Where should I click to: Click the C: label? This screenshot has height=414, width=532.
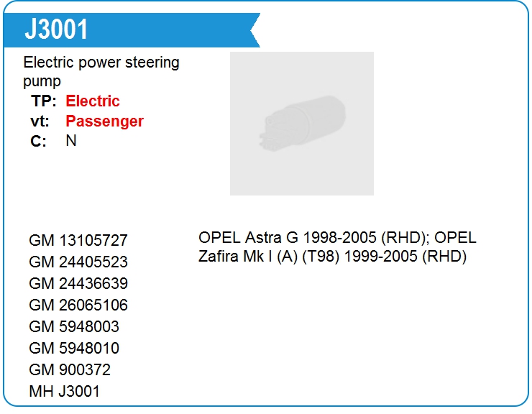point(38,141)
